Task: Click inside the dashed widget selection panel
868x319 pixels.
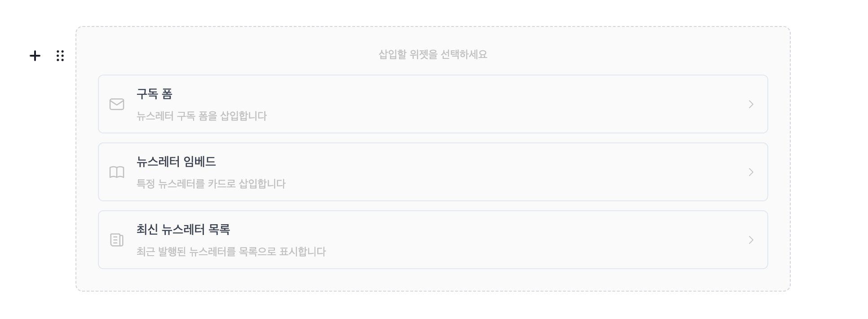Action: point(433,283)
